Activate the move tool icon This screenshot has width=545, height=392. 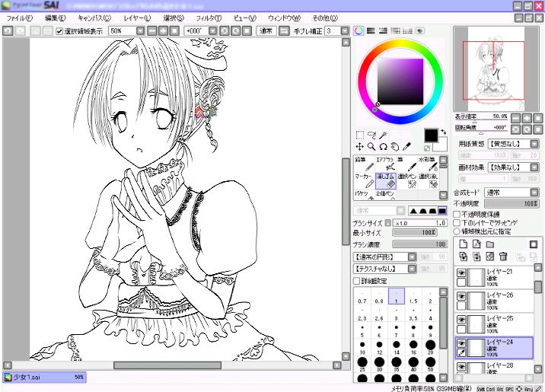[360, 147]
